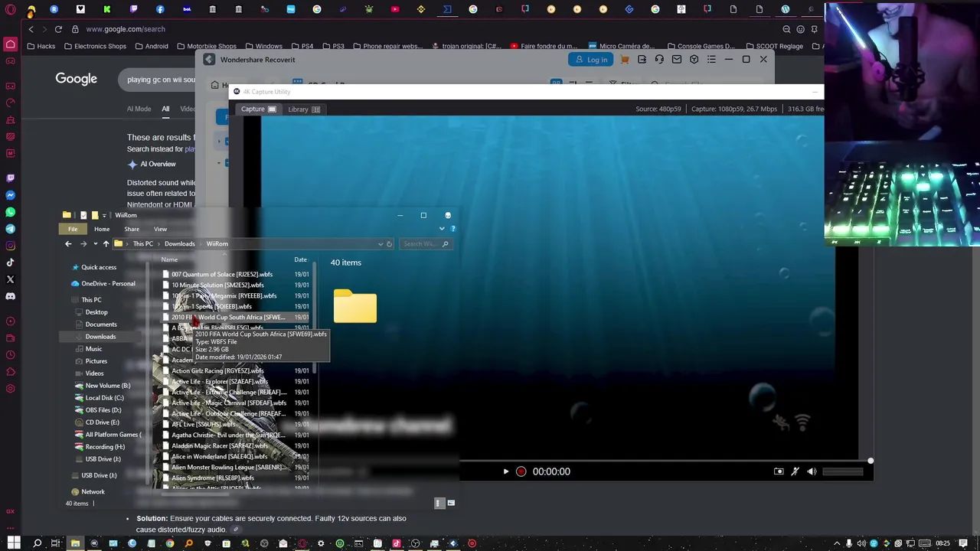This screenshot has height=551, width=980.
Task: Open the Recoverit shopping cart
Action: click(625, 60)
